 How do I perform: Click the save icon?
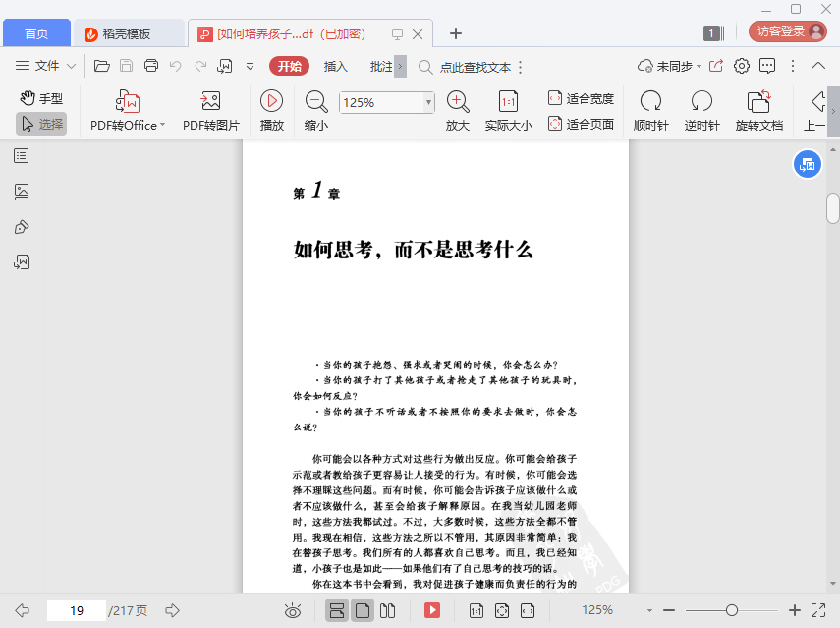point(127,66)
